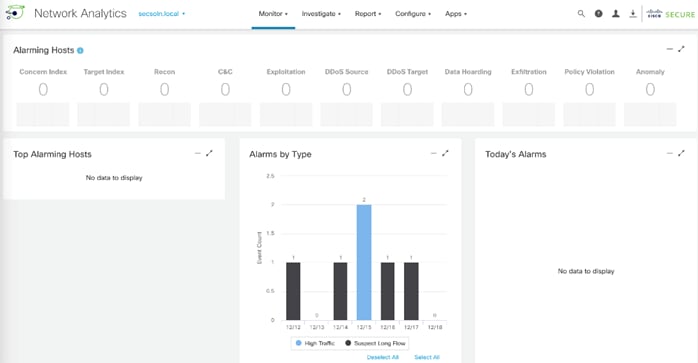Collapse the Alarms by Type panel

pos(434,153)
